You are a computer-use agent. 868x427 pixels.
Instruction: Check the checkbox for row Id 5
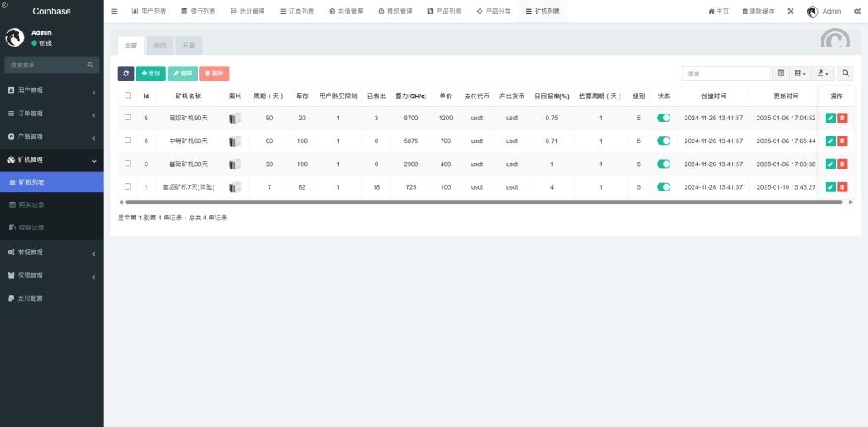pyautogui.click(x=128, y=141)
